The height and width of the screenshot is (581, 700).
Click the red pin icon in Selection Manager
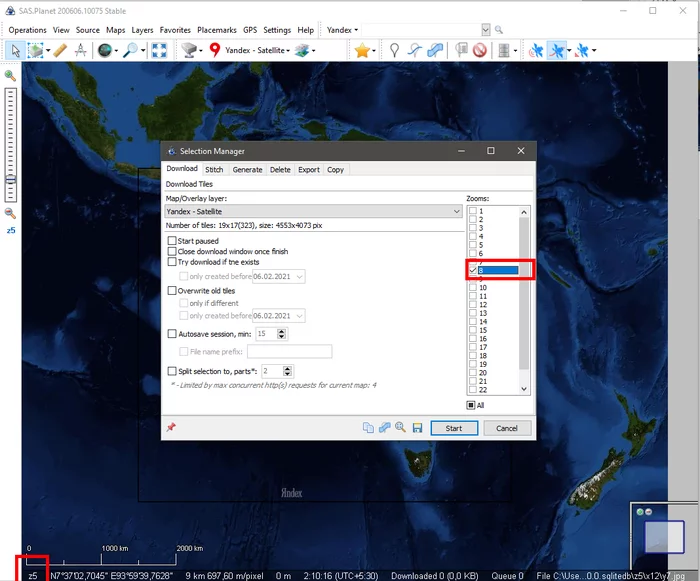171,427
